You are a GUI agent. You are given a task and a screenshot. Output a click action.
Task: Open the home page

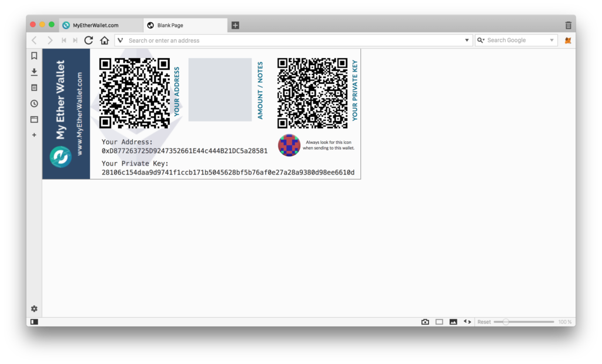tap(104, 40)
